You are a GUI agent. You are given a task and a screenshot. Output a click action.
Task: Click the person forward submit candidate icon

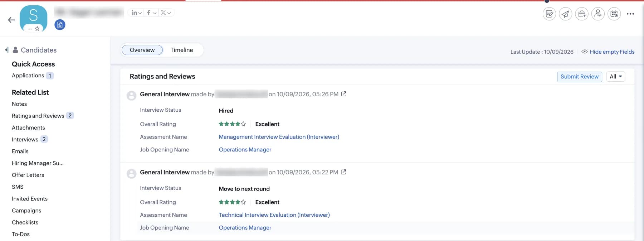pos(598,14)
